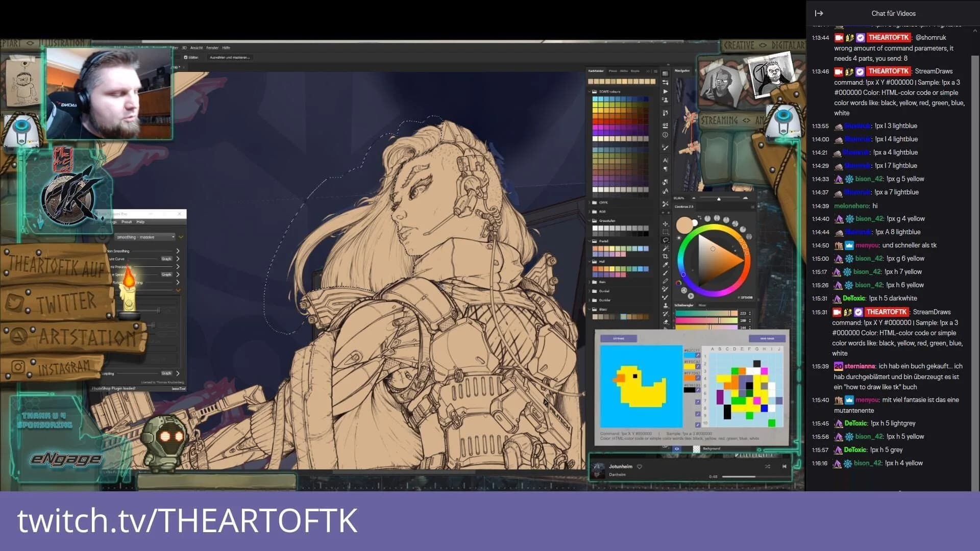
Task: Click the shuffle icon in the Jotunheim music player
Action: 768,466
